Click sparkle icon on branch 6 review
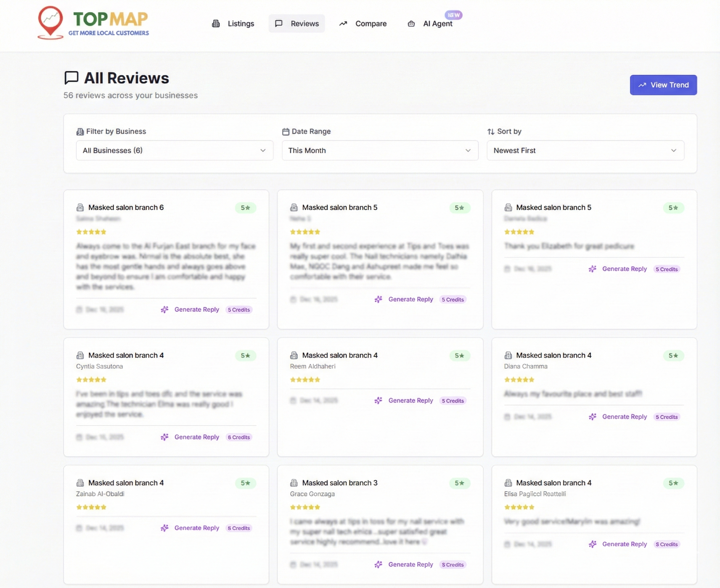 click(164, 310)
